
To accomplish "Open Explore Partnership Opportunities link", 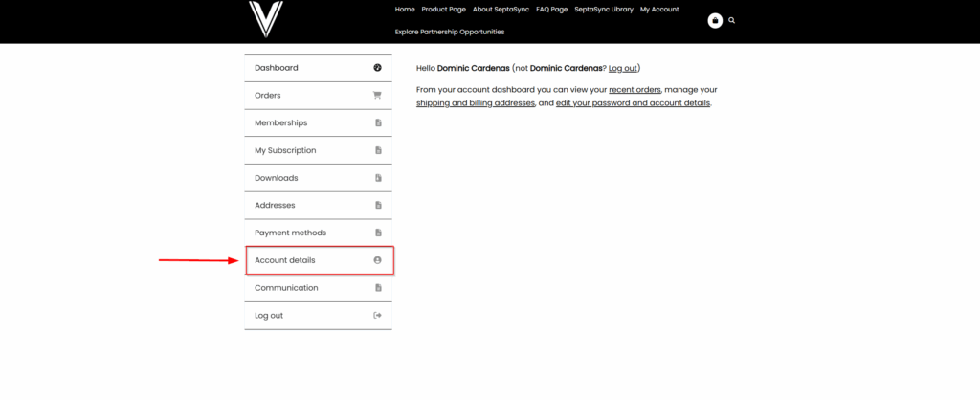I will click(x=449, y=32).
